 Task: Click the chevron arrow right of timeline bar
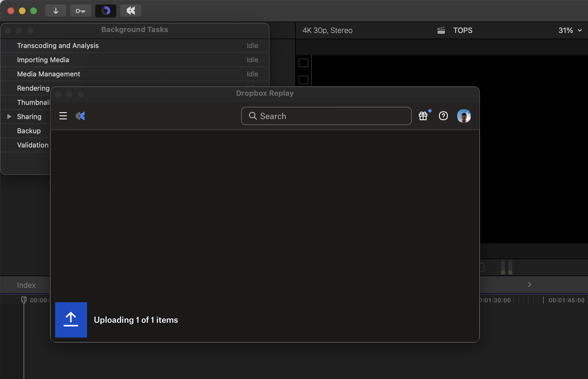coord(529,284)
